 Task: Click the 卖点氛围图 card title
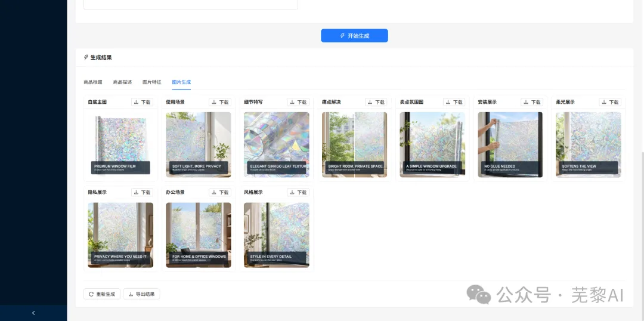pos(411,102)
